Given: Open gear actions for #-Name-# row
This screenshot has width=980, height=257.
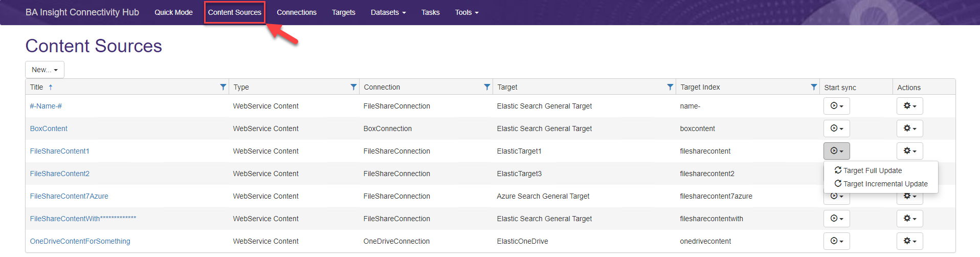Looking at the screenshot, I should point(909,106).
